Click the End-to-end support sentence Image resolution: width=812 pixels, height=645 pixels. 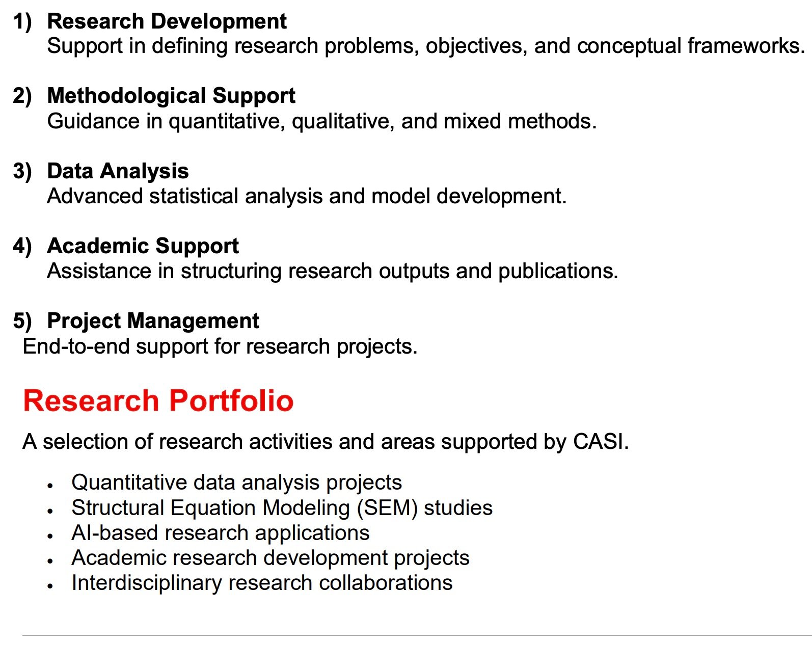[x=220, y=346]
